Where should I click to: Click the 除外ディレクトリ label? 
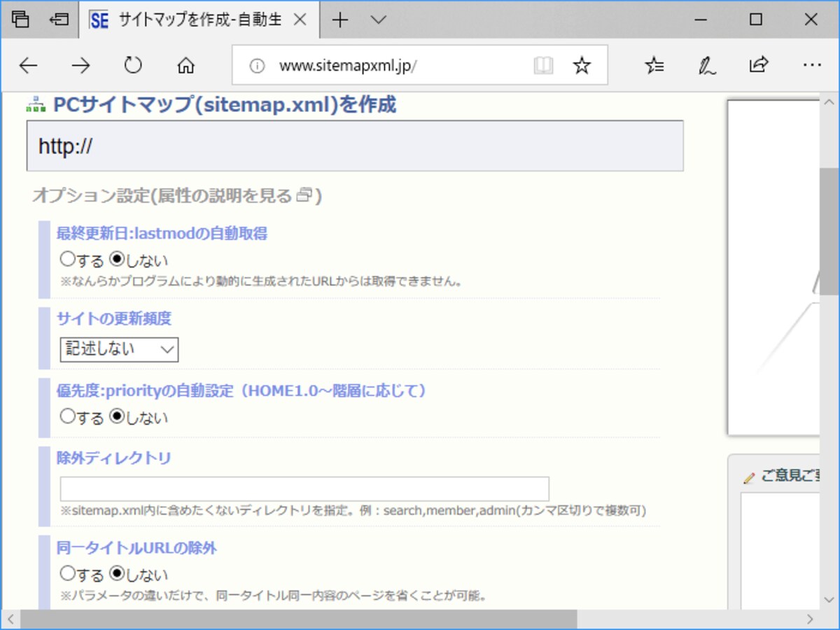114,458
